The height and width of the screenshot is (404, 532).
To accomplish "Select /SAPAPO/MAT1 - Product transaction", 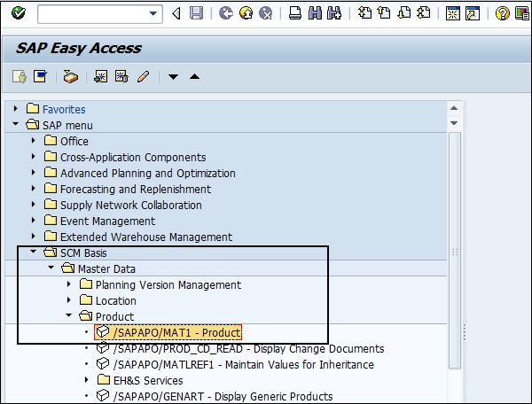I will (176, 333).
